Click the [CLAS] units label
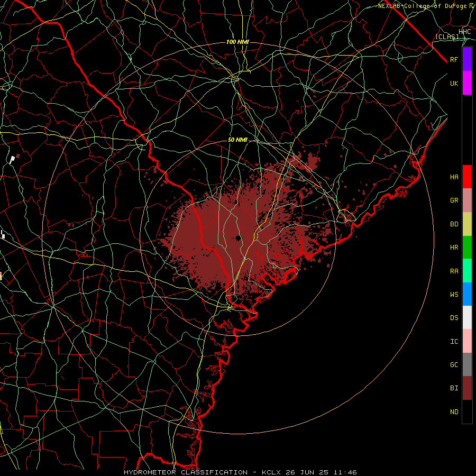 click(x=447, y=36)
